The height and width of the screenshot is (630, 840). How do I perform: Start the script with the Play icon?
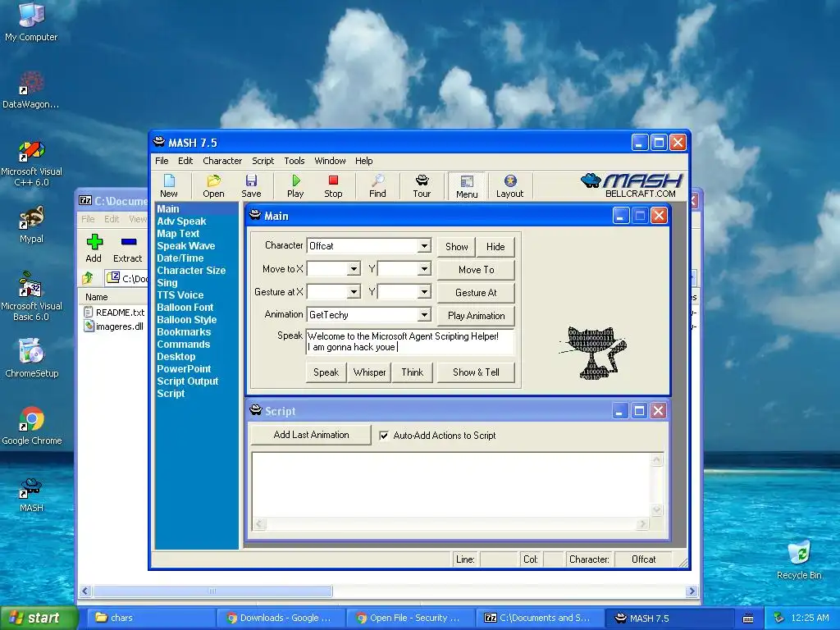295,186
